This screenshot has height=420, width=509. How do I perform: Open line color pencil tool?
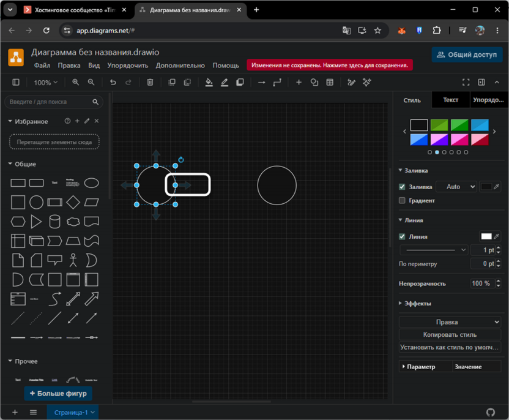(x=225, y=82)
